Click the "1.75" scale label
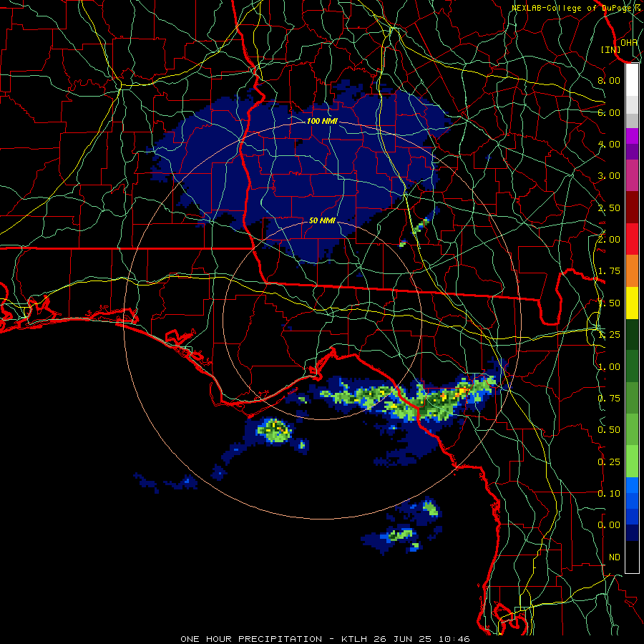The image size is (644, 644). click(609, 270)
